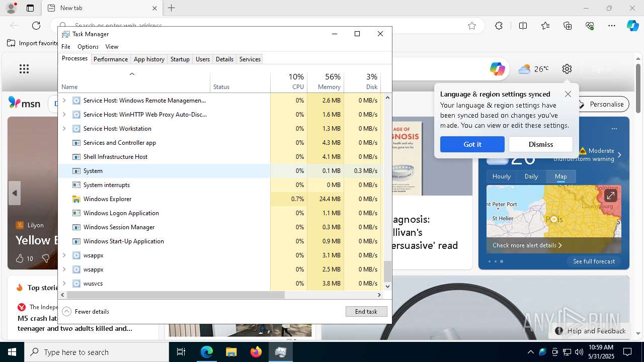Open Edge tab actions menu icon
The height and width of the screenshot is (362, 644).
point(30,8)
